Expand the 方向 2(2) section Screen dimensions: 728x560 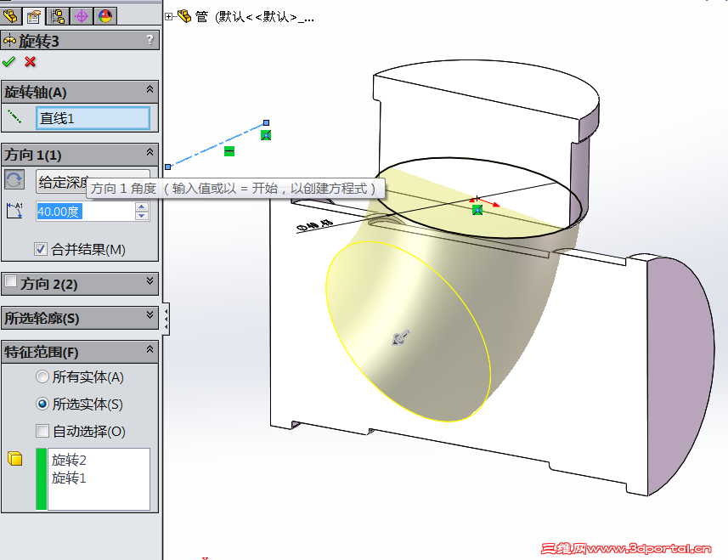[x=150, y=280]
